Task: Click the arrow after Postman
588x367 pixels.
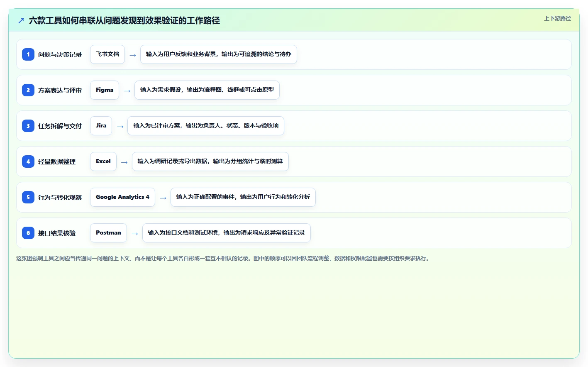Action: tap(135, 233)
